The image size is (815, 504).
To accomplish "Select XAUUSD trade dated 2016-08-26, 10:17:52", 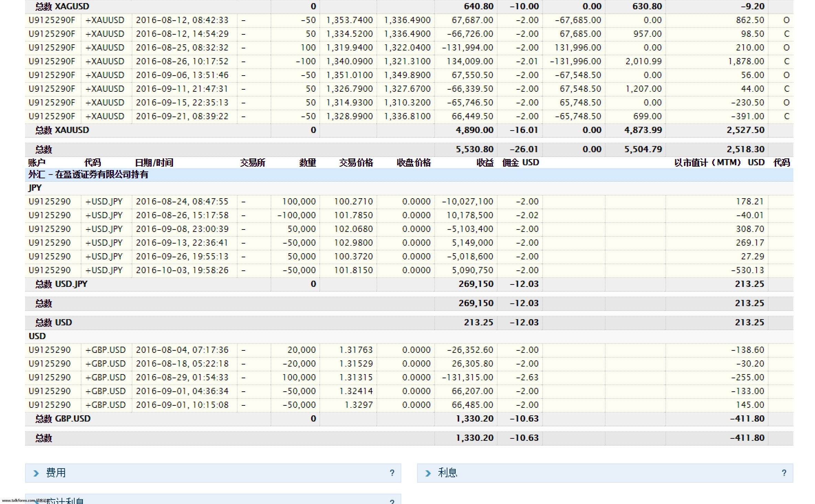I will [x=409, y=61].
